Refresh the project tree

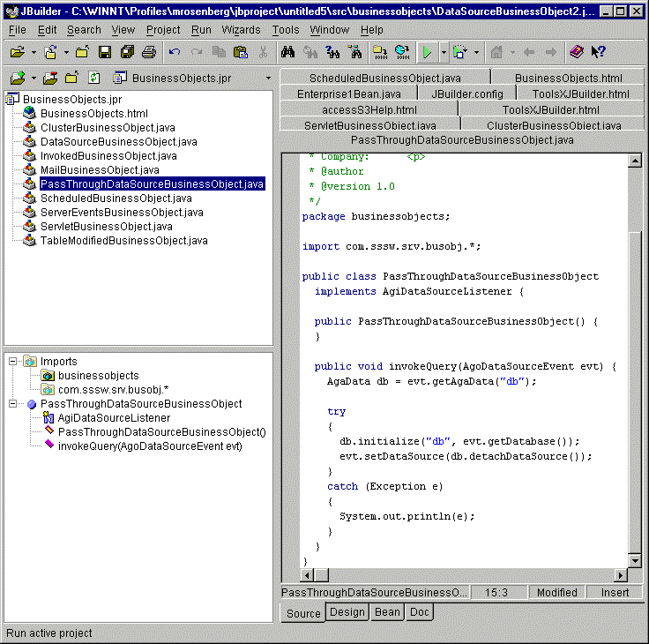[94, 78]
